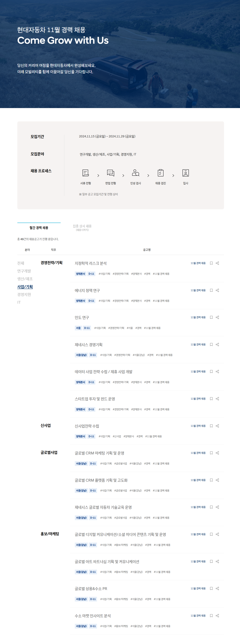Click #신사업 hashtag under 신사업전략 수립
The image size is (240, 644).
pos(117,437)
